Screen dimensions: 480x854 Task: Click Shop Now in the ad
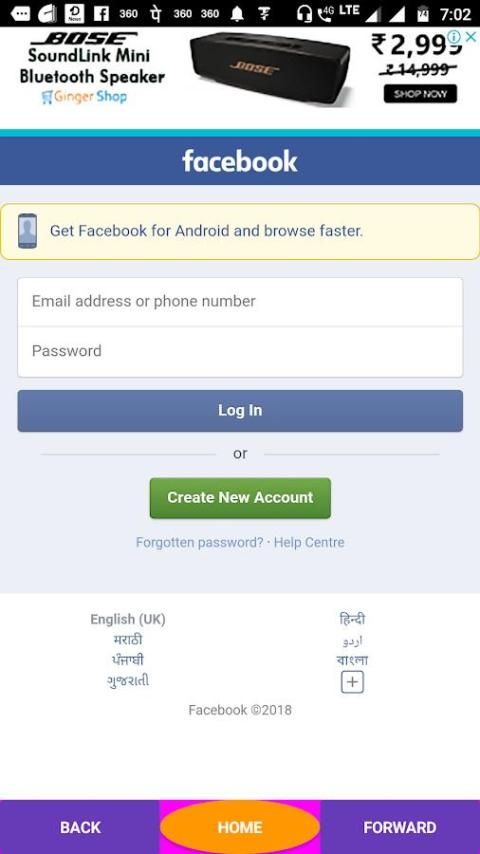click(x=420, y=94)
